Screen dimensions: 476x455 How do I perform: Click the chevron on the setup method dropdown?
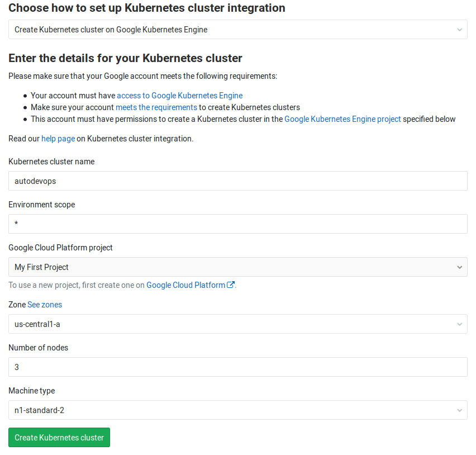coord(459,29)
